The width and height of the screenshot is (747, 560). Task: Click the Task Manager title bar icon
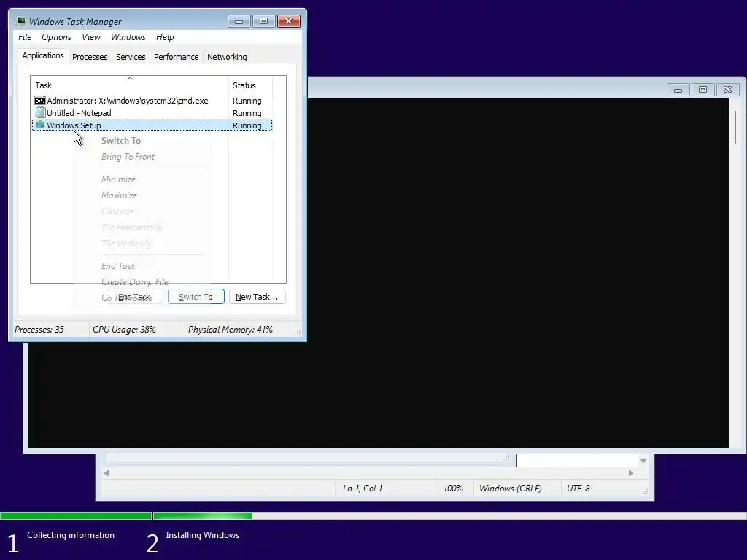point(20,21)
